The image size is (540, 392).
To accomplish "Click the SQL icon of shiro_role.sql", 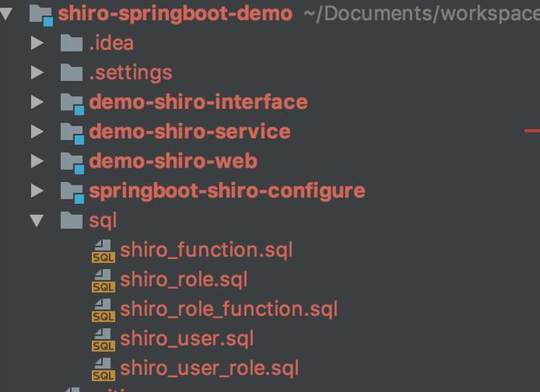I will (103, 281).
